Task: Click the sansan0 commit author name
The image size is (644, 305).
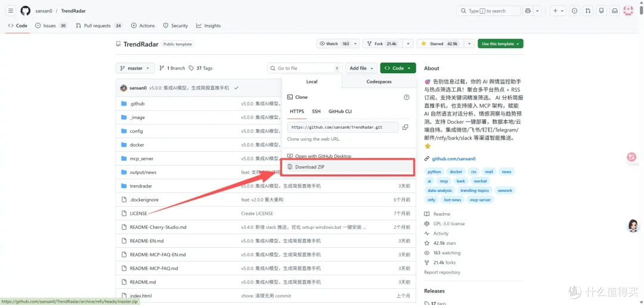Action: point(138,88)
